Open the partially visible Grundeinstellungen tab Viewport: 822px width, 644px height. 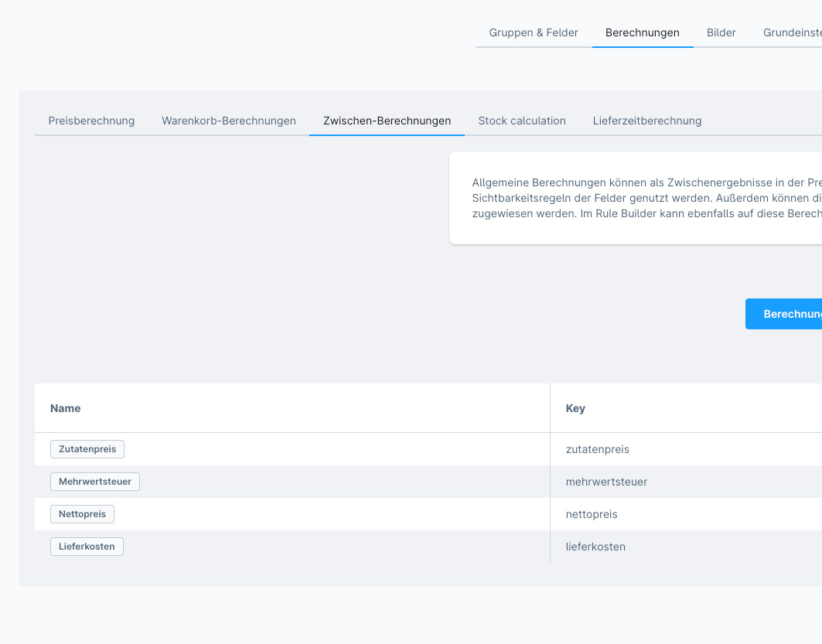(x=792, y=32)
